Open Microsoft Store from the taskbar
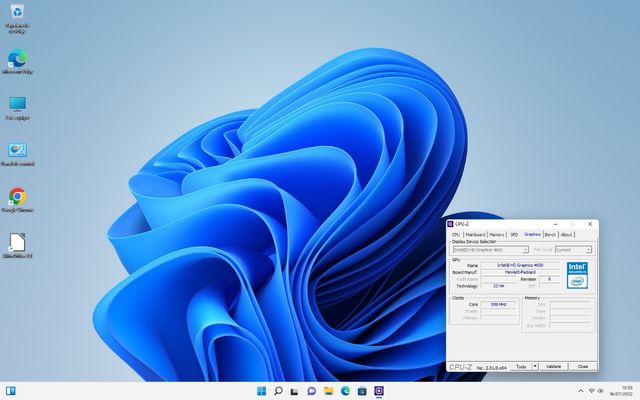This screenshot has height=400, width=640. [362, 390]
